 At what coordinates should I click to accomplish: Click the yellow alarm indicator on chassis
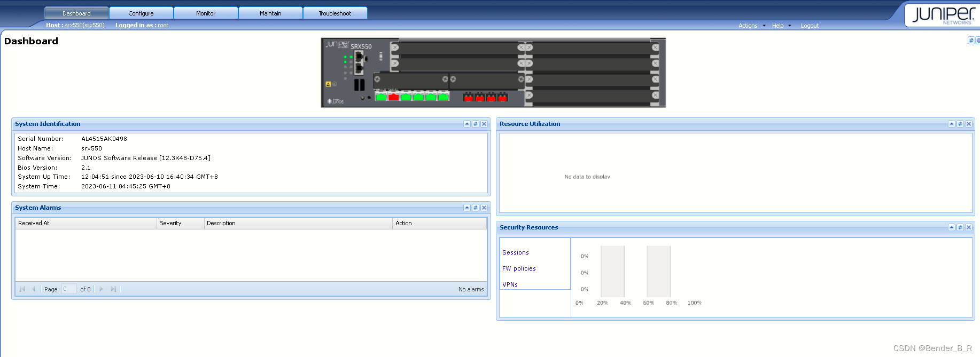[328, 84]
